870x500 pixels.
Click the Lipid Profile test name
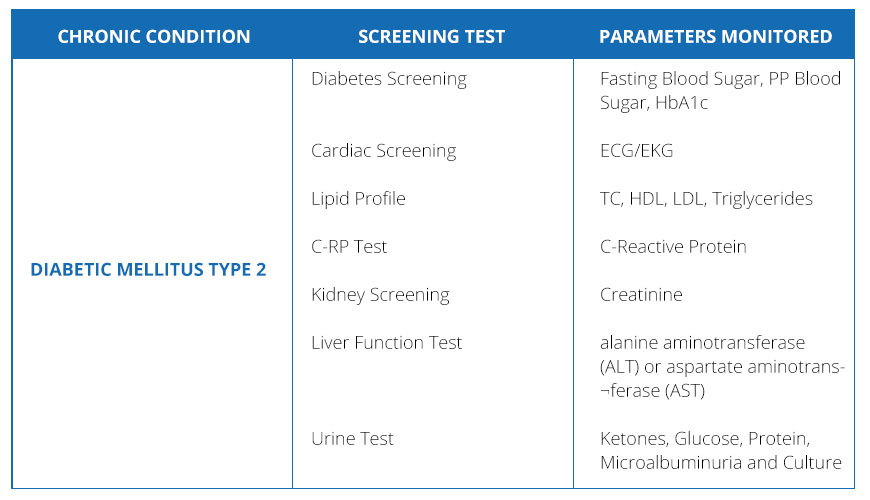point(358,199)
